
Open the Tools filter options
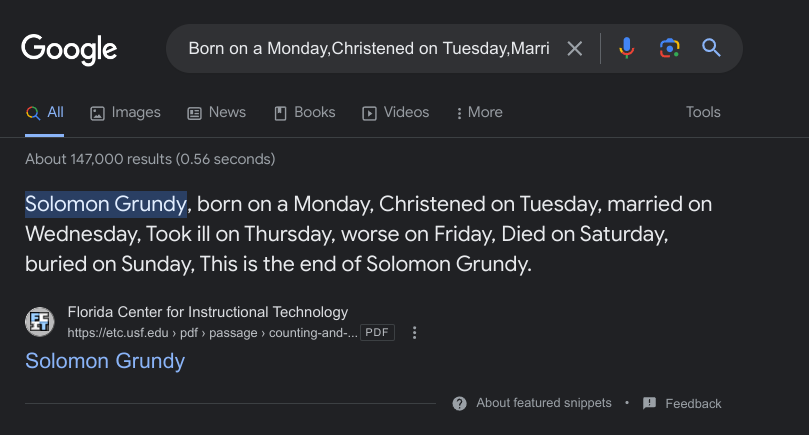(703, 112)
